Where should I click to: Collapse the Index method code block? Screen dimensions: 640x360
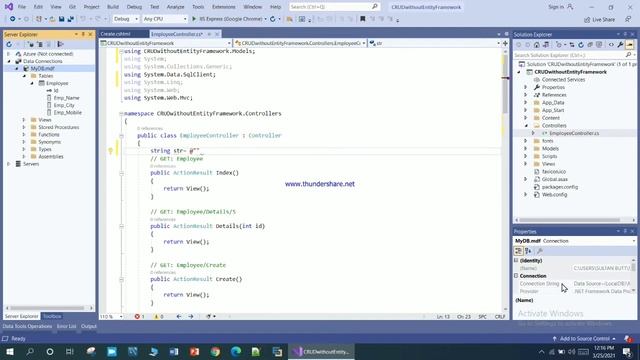coord(121,173)
